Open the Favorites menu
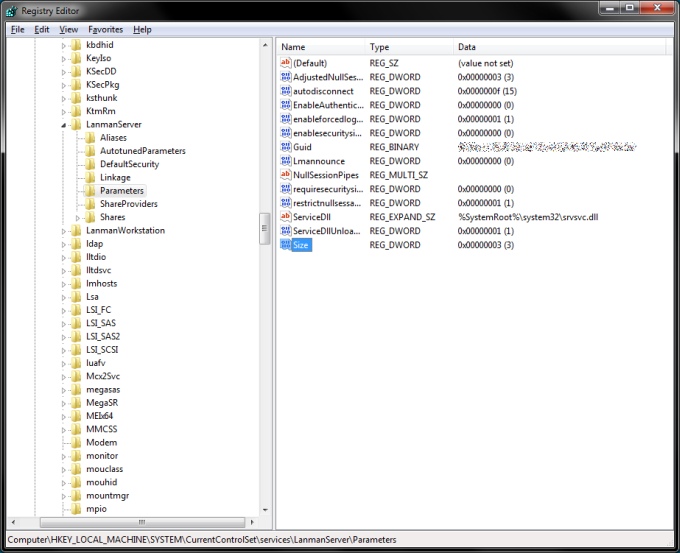This screenshot has height=553, width=680. (105, 29)
